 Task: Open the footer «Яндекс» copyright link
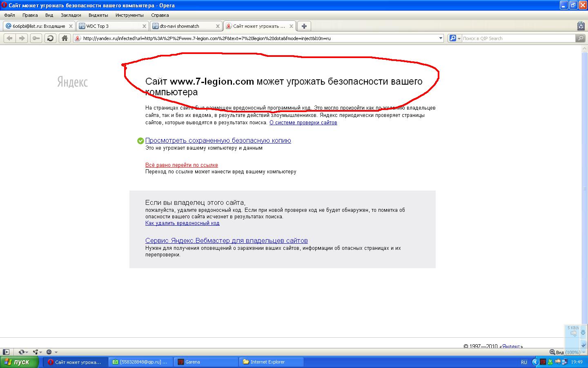512,346
